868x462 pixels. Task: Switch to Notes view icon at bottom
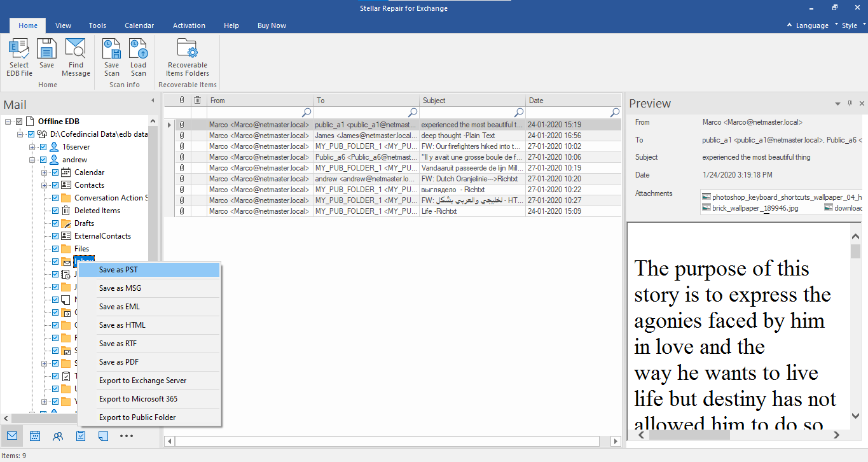(x=104, y=436)
